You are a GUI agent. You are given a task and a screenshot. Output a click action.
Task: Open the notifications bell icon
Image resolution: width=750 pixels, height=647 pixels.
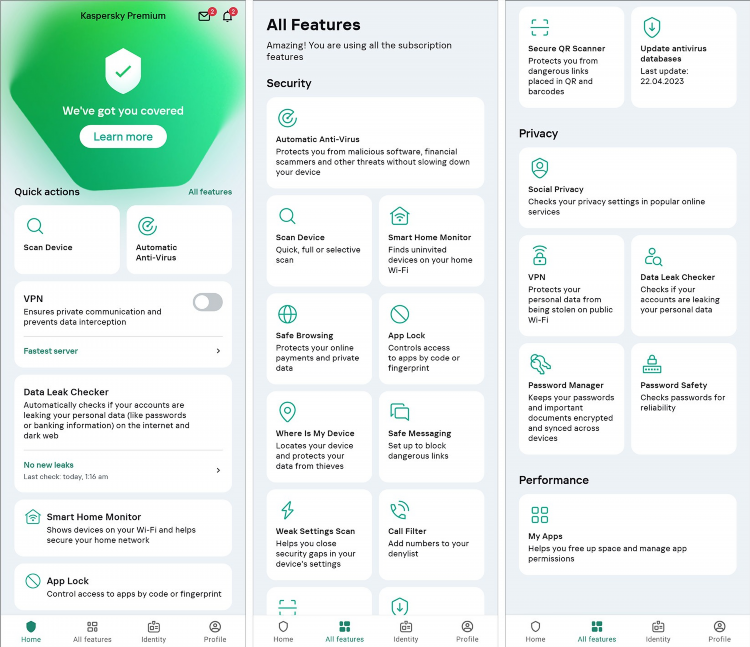[x=228, y=16]
